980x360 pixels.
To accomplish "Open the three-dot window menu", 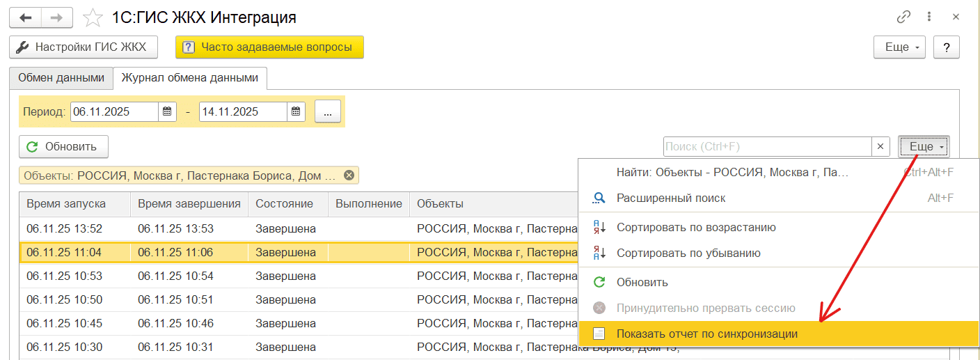I will [928, 17].
